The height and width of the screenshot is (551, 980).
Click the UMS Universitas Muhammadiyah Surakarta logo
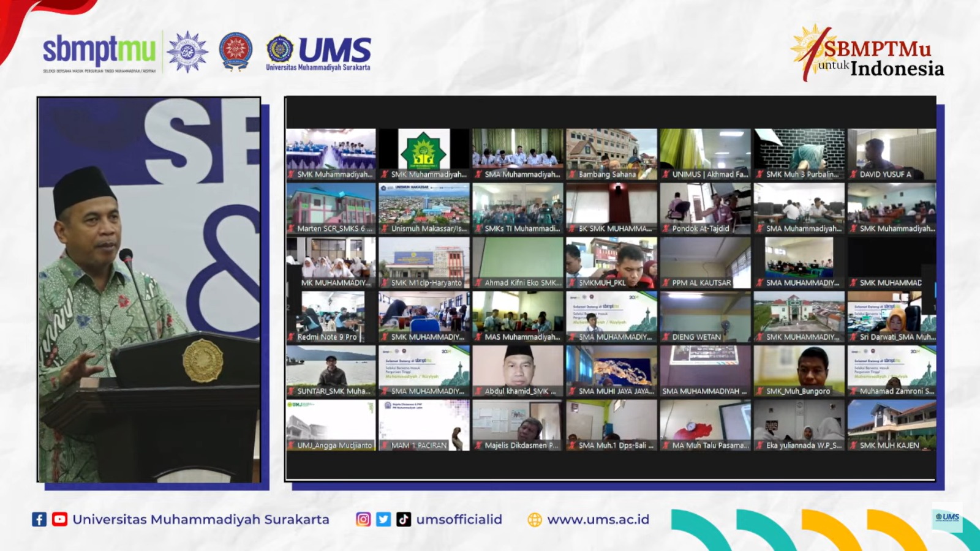click(x=318, y=53)
